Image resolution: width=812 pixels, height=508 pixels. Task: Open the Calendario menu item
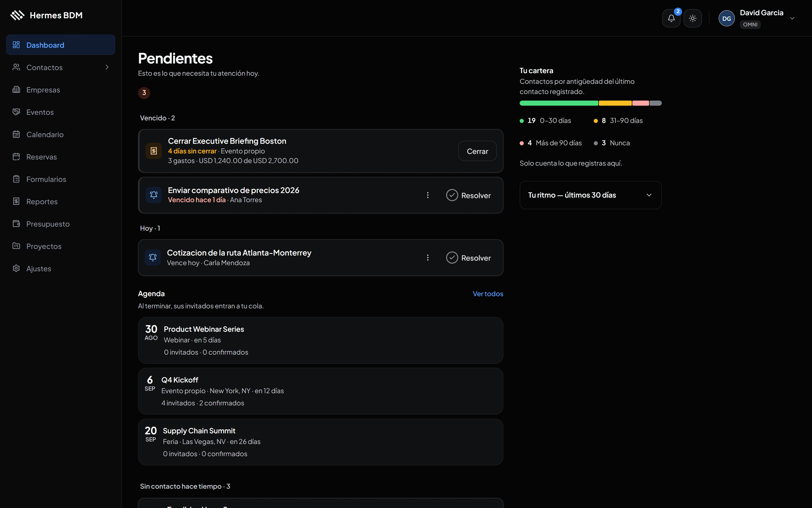pos(61,134)
